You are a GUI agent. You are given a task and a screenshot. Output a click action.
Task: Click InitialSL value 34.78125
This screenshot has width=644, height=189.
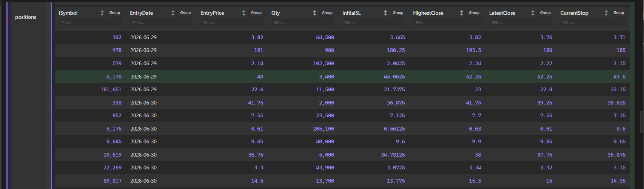tap(393, 155)
